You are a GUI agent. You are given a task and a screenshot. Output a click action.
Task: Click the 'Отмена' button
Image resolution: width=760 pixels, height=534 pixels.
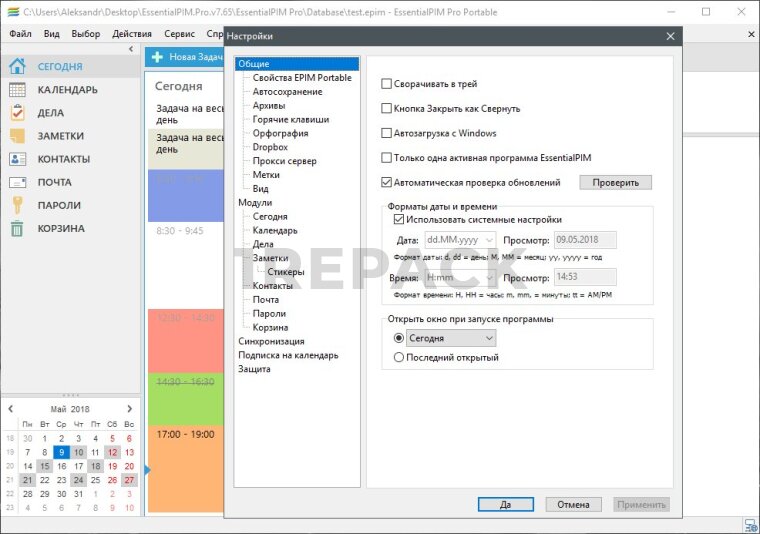tap(574, 505)
